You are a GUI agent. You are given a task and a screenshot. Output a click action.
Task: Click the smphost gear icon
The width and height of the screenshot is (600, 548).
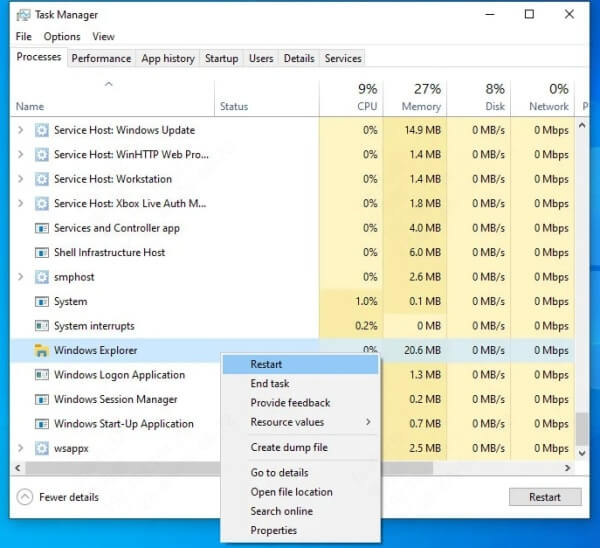click(x=42, y=277)
